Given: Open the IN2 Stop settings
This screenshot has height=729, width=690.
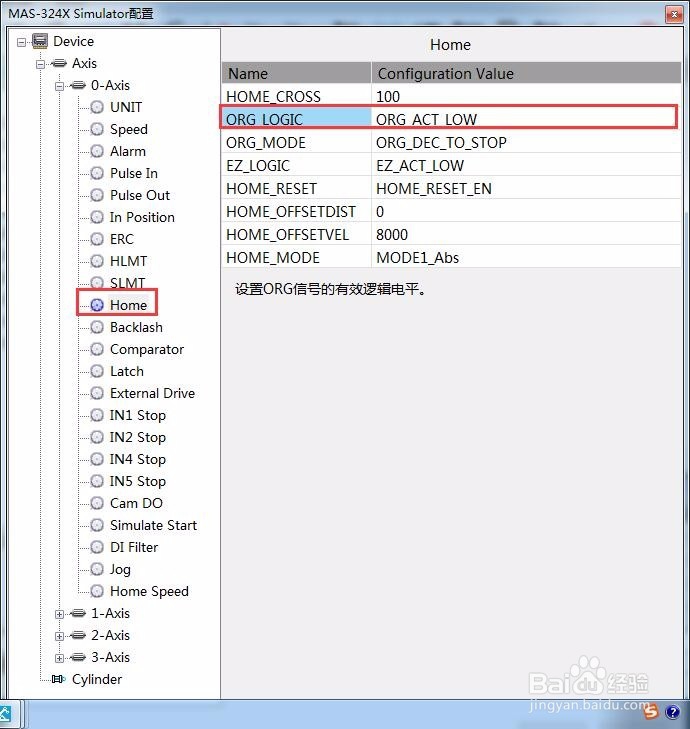Looking at the screenshot, I should (x=138, y=437).
